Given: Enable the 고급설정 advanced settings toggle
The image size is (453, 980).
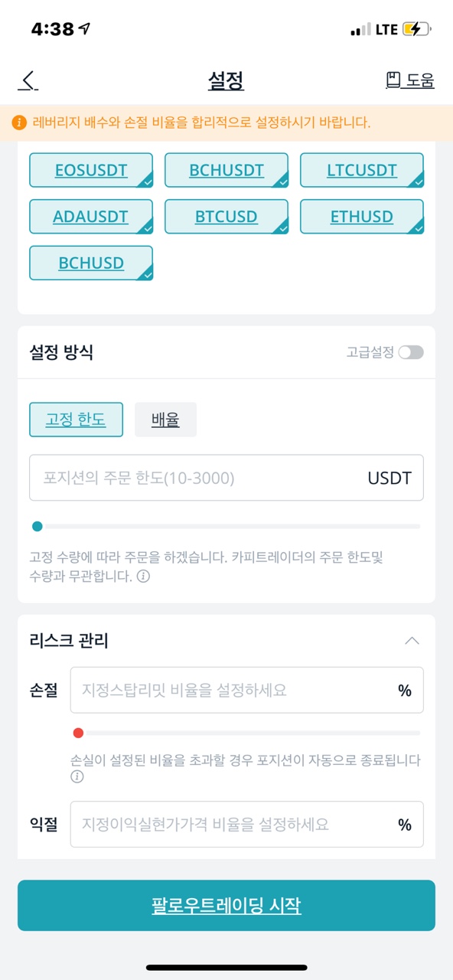Looking at the screenshot, I should click(409, 351).
